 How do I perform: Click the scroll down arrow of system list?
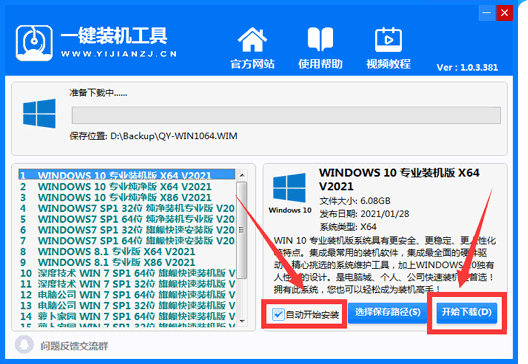click(x=242, y=321)
